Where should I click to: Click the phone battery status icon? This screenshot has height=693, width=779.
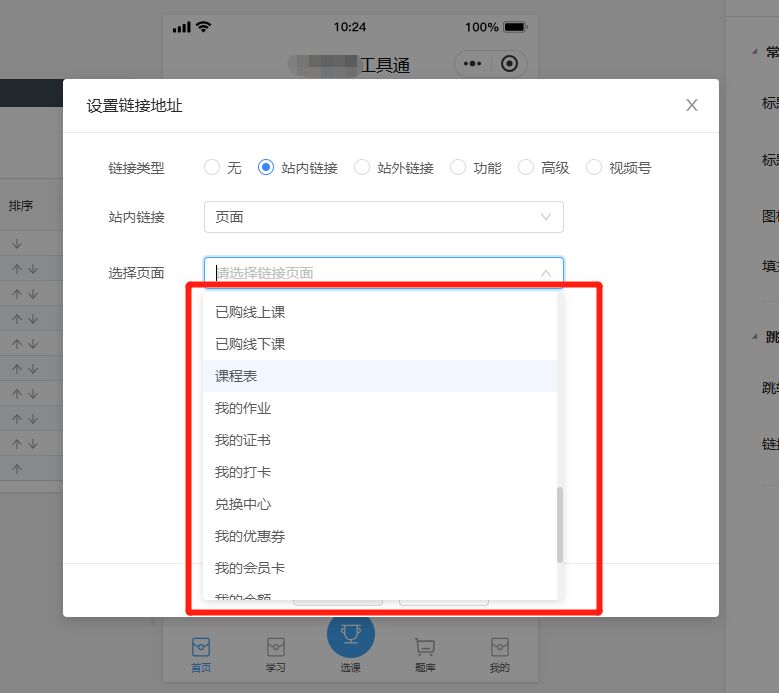click(x=515, y=27)
